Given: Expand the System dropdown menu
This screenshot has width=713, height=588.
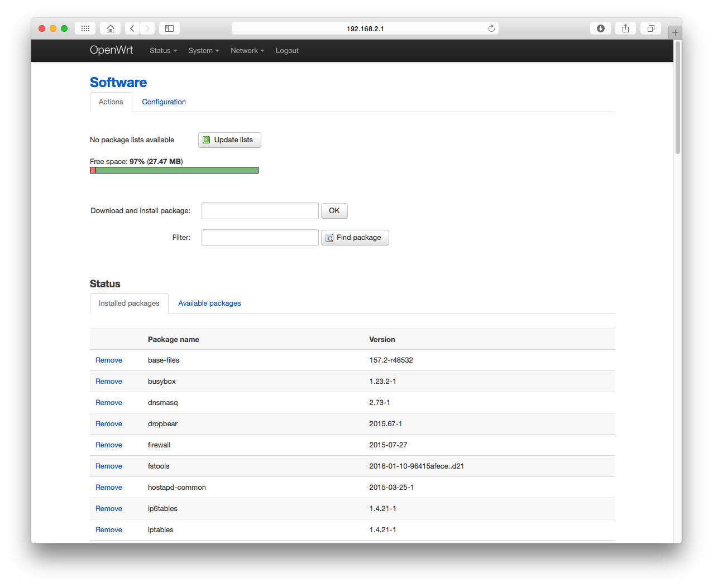Looking at the screenshot, I should click(204, 51).
